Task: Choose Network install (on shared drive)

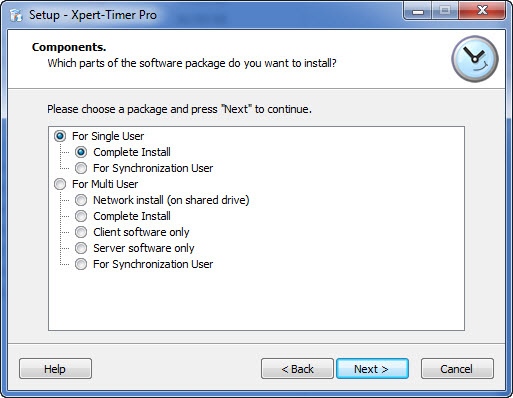Action: coord(81,200)
